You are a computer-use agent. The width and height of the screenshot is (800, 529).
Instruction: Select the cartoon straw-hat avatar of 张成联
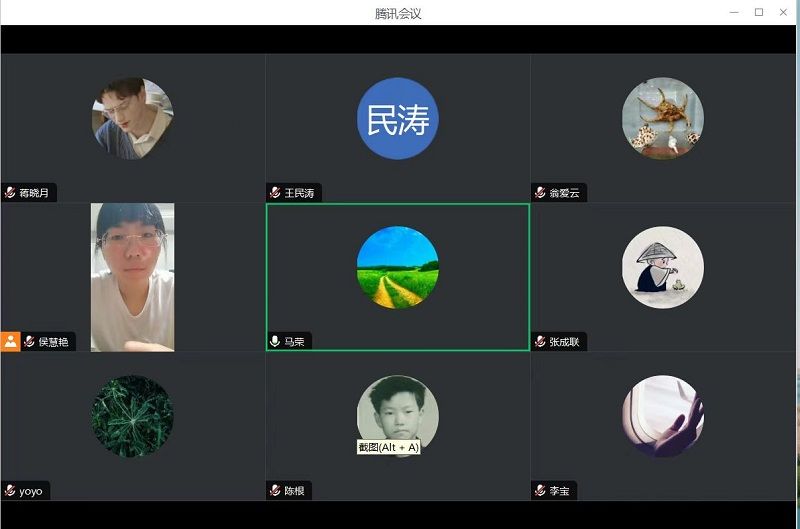pos(662,267)
